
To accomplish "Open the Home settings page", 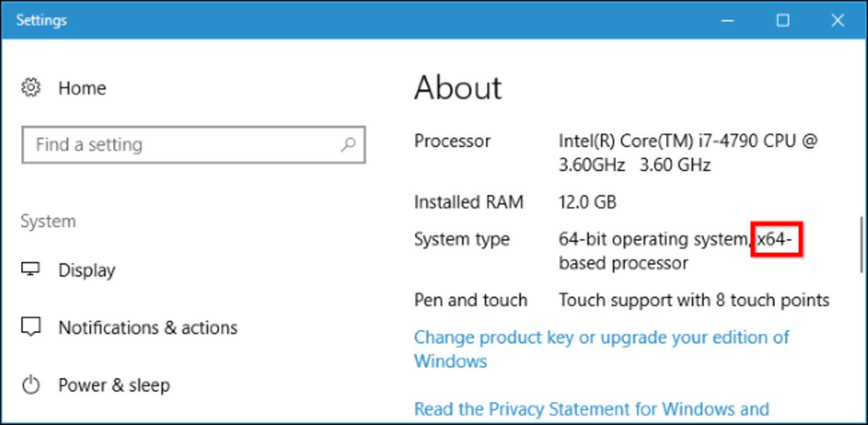I will (82, 88).
